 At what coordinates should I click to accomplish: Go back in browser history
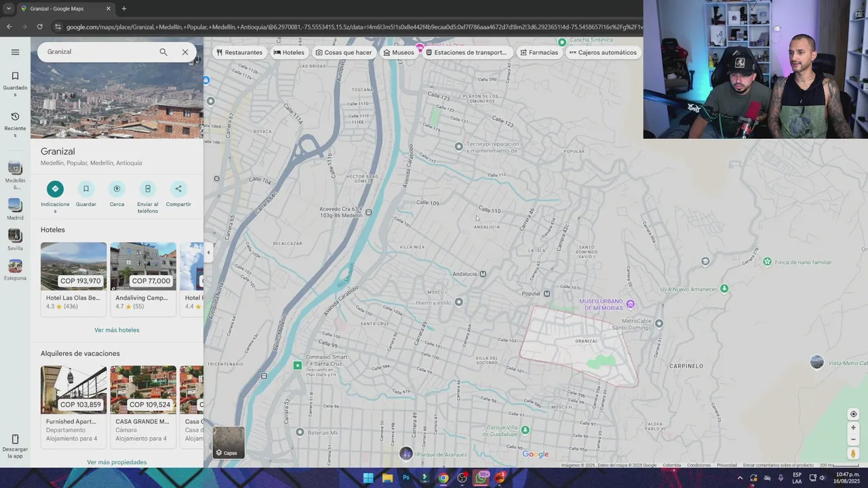(x=9, y=26)
